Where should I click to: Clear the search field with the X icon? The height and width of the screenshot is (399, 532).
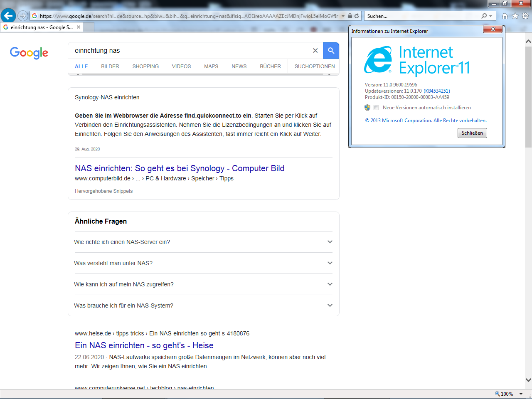click(x=315, y=50)
